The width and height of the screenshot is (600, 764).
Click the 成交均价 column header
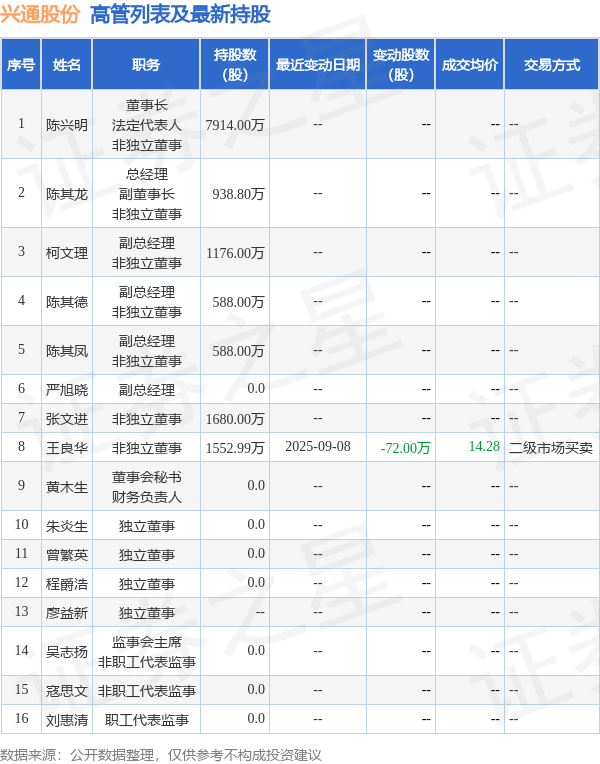[x=470, y=65]
